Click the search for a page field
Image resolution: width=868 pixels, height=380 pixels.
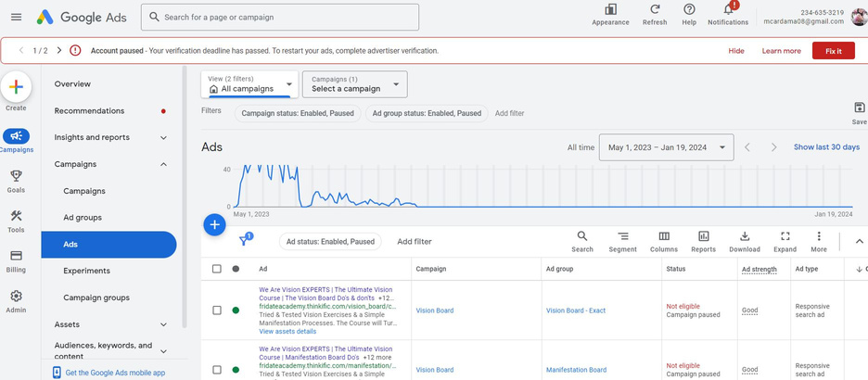280,18
